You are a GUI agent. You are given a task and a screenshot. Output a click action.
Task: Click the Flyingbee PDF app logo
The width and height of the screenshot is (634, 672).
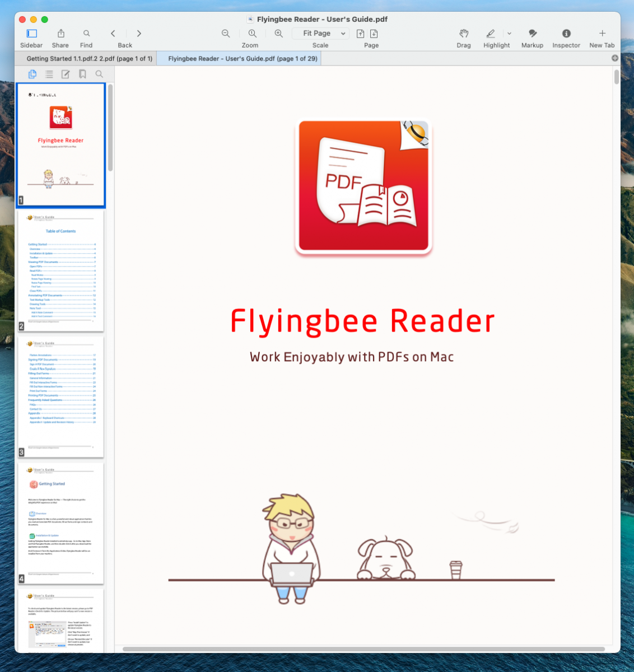click(x=363, y=188)
